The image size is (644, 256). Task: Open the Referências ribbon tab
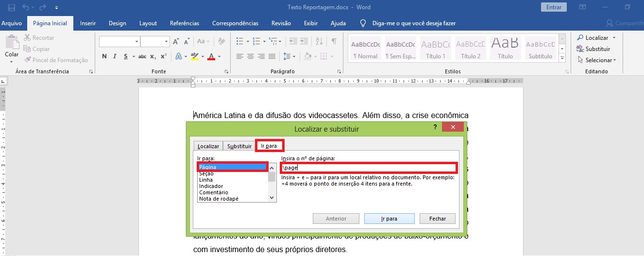click(x=185, y=23)
